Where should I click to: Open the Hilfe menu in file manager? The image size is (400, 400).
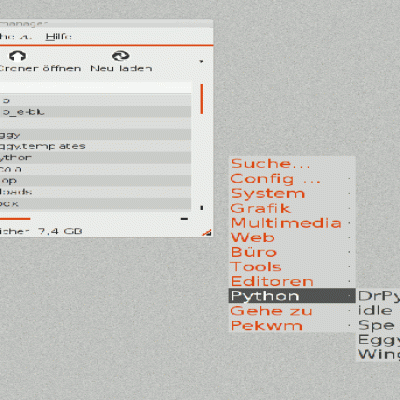[58, 36]
